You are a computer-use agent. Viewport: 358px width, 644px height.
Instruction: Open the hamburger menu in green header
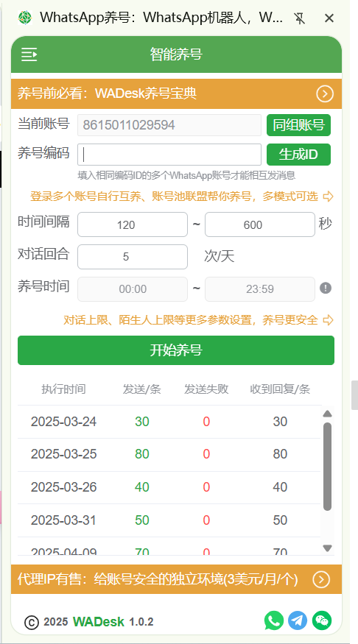[x=29, y=54]
